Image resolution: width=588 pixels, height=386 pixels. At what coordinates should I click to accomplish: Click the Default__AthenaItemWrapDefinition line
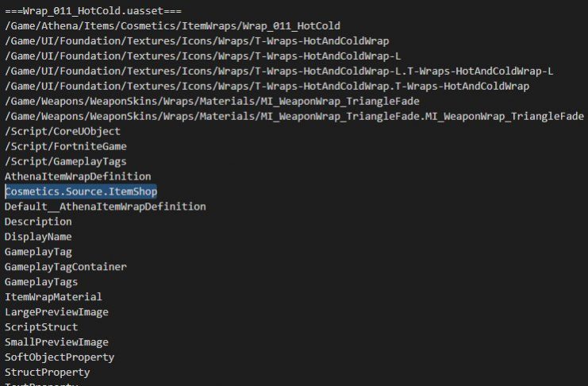106,207
